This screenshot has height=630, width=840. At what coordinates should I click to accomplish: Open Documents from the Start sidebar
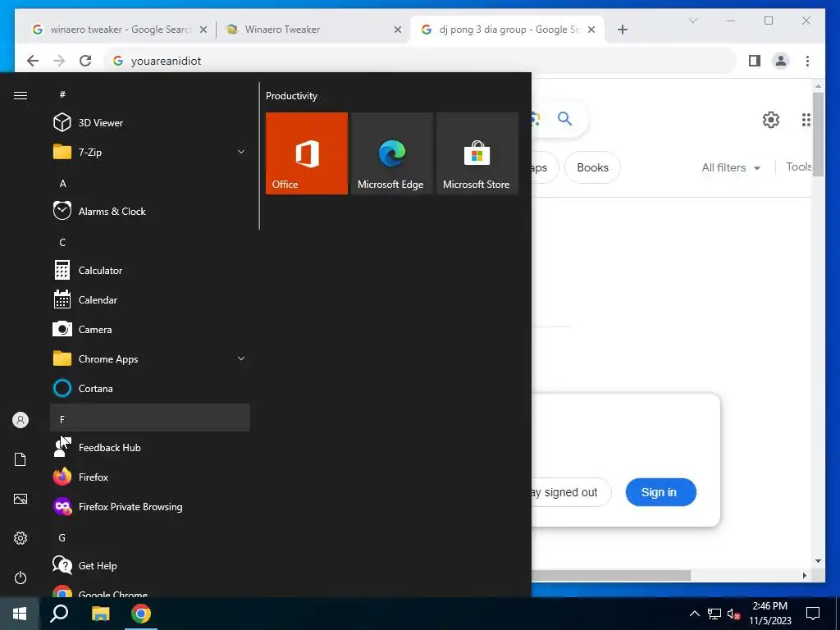click(21, 459)
